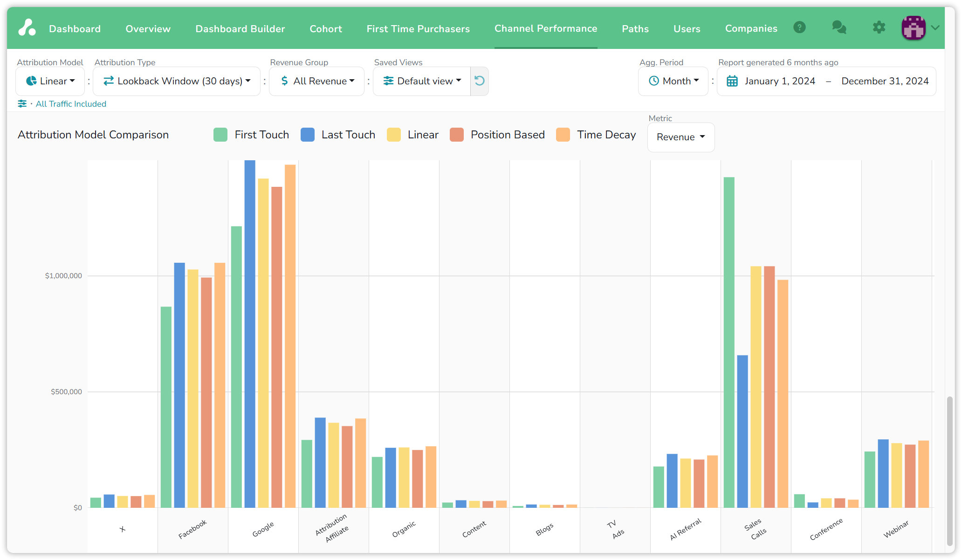Click the filter sliders icon beside All Traffic Included

click(22, 103)
